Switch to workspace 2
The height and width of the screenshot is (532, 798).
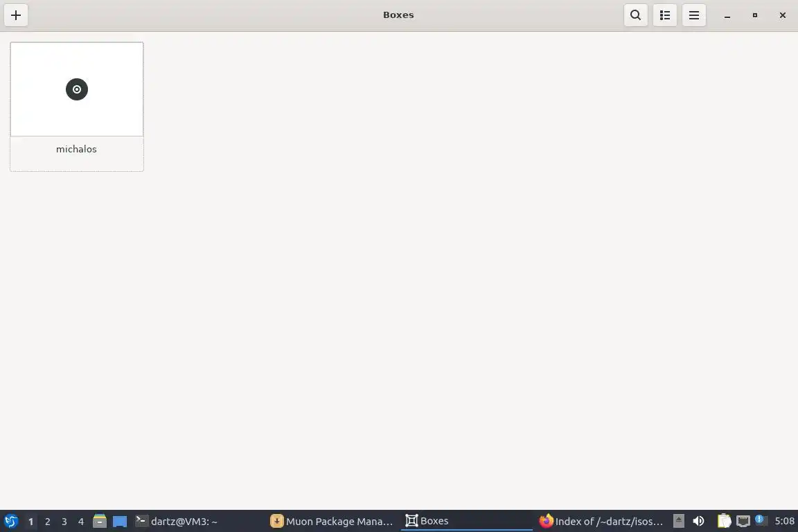click(47, 522)
